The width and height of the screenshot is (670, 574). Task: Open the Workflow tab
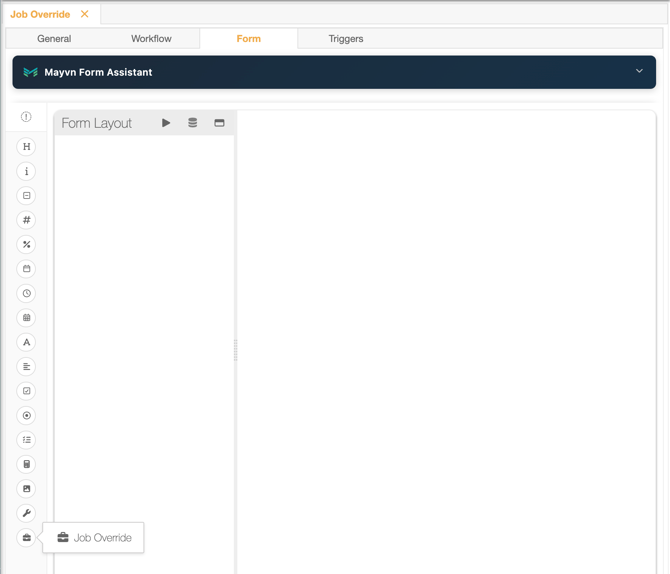151,38
